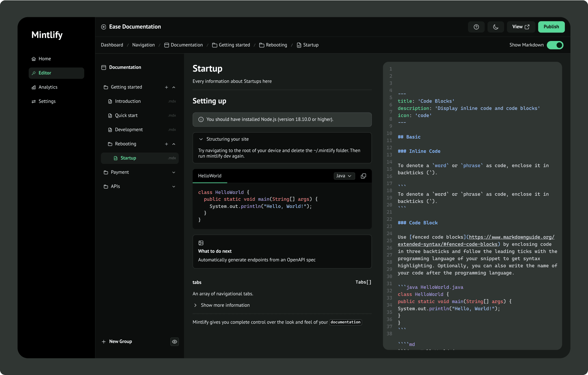Toggle the Show Markdown switch
This screenshot has width=588, height=375.
point(555,45)
